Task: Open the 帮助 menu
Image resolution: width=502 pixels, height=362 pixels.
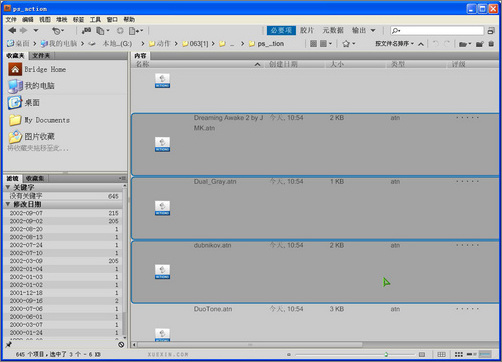Action: [x=129, y=20]
